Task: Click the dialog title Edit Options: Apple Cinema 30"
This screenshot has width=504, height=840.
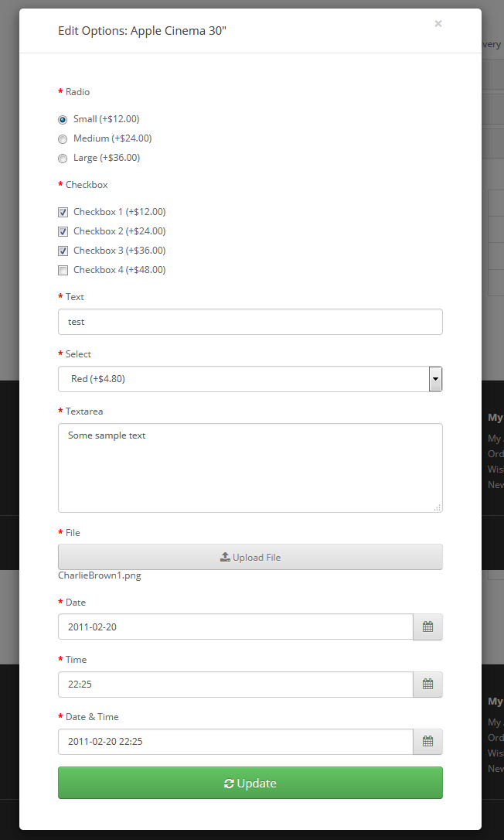Action: 142,30
